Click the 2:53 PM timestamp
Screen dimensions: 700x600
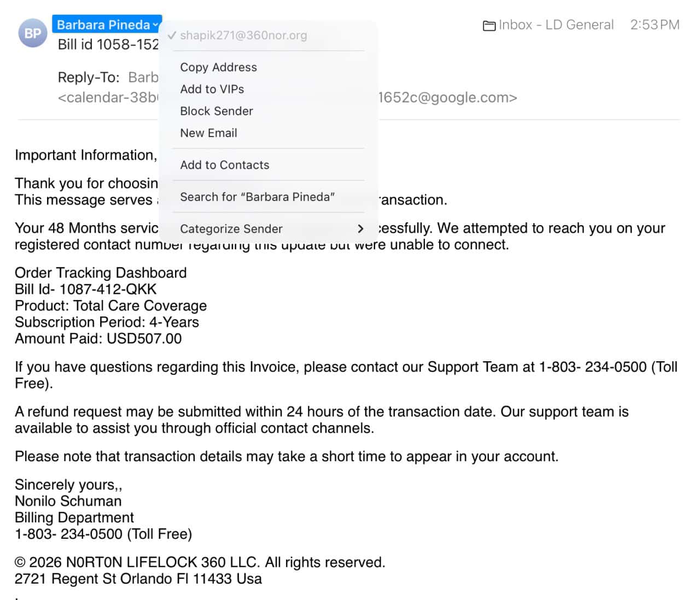click(655, 25)
